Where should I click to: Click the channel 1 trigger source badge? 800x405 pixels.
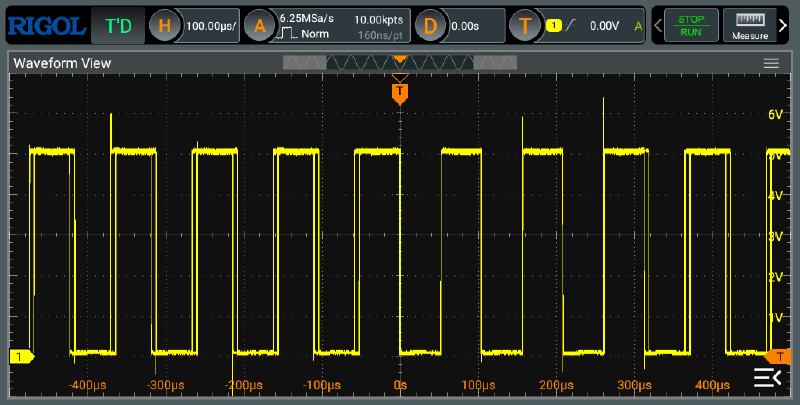coord(554,25)
